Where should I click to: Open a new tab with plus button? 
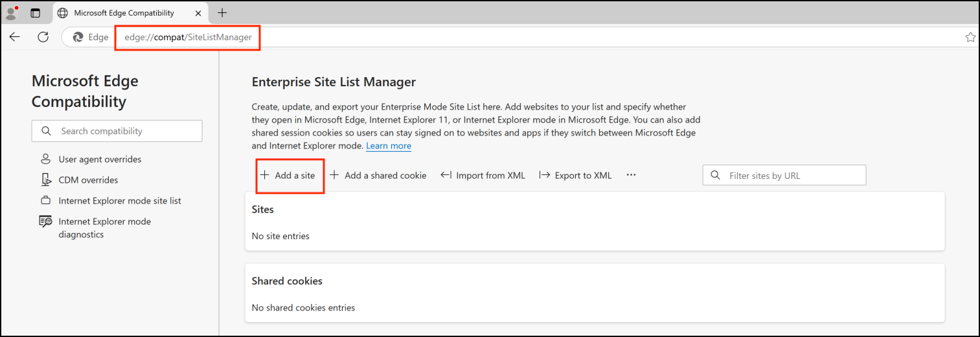click(222, 13)
